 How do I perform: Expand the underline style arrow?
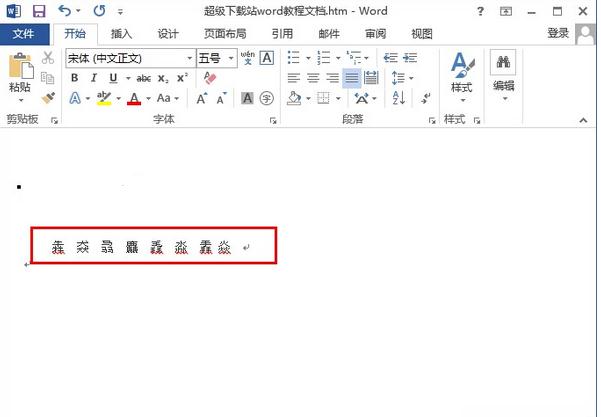point(128,78)
